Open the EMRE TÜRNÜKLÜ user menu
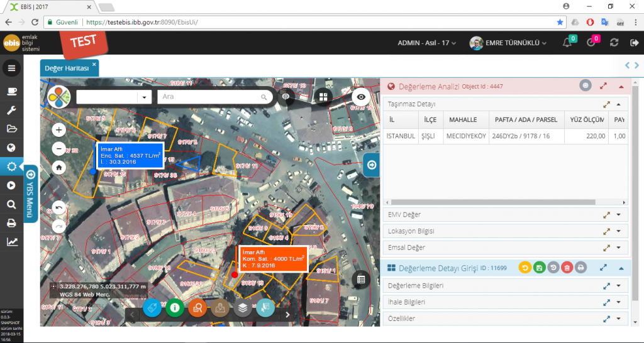This screenshot has width=644, height=343. [508, 43]
